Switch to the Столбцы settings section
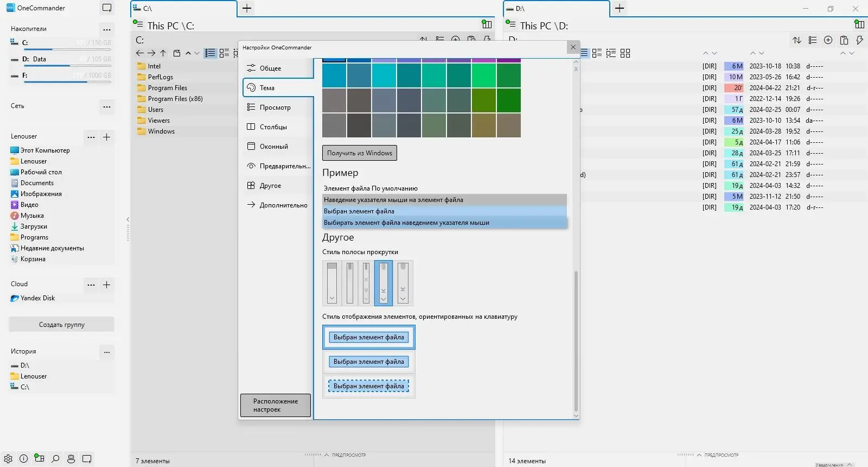868x467 pixels. pos(273,127)
